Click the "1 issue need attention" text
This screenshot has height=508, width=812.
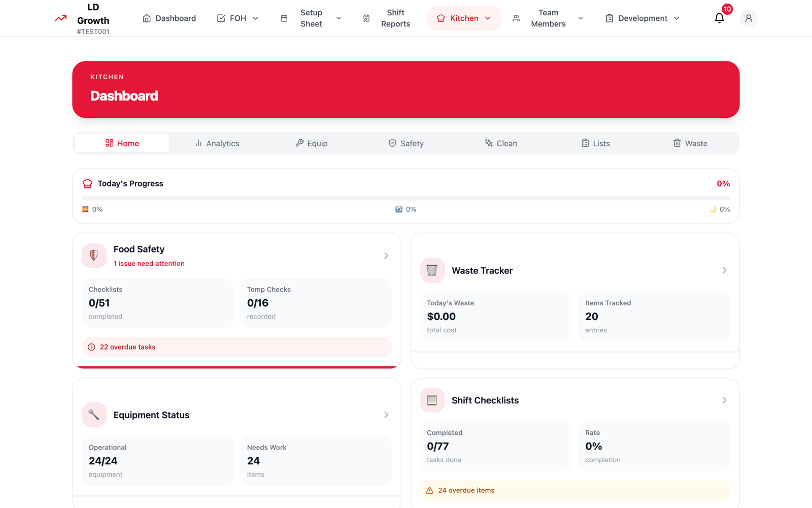pos(149,263)
